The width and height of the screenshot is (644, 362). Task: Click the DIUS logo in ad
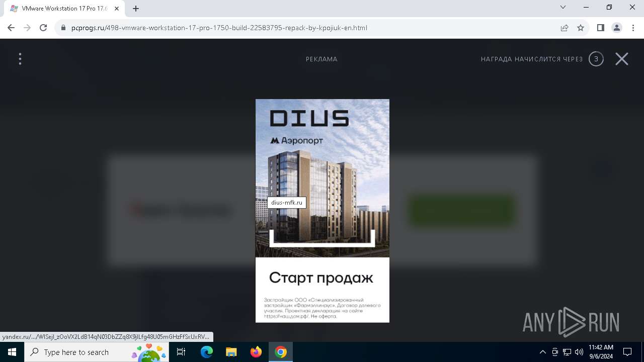(x=309, y=119)
